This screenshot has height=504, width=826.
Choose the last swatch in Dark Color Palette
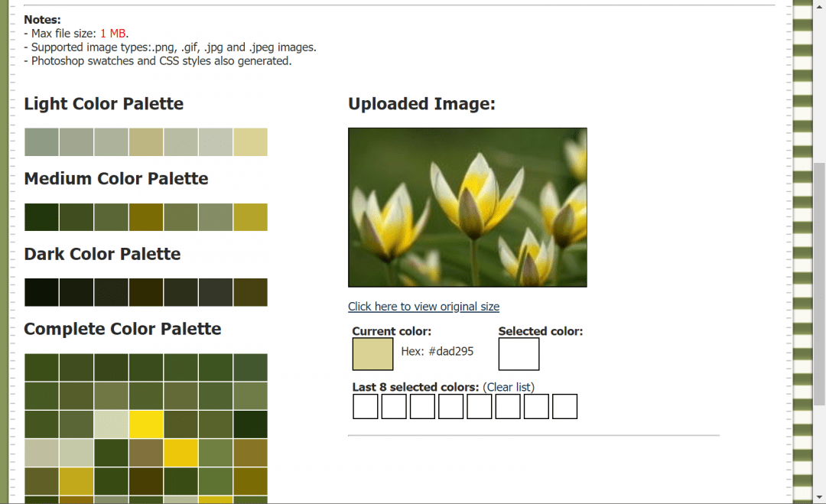(250, 292)
